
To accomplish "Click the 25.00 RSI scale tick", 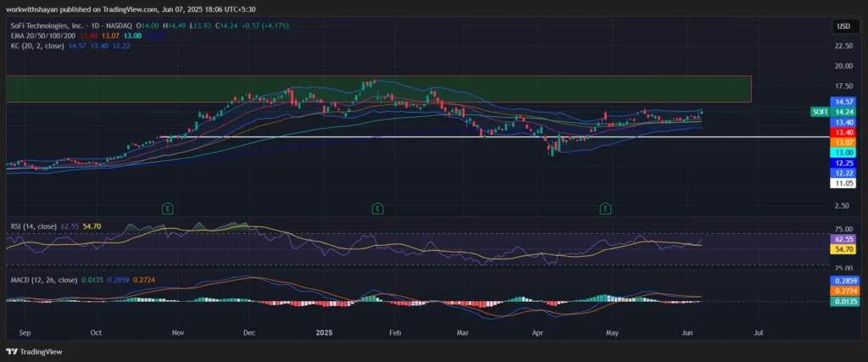I will pos(843,268).
